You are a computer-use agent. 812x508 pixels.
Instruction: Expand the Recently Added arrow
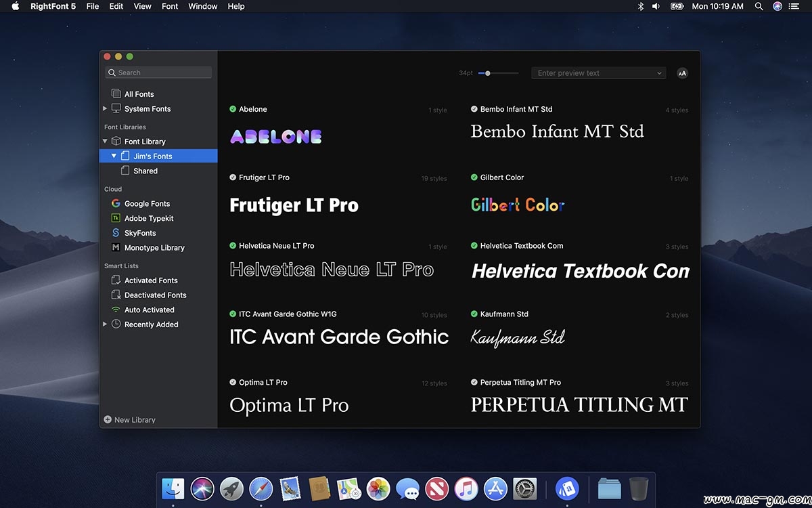point(105,324)
